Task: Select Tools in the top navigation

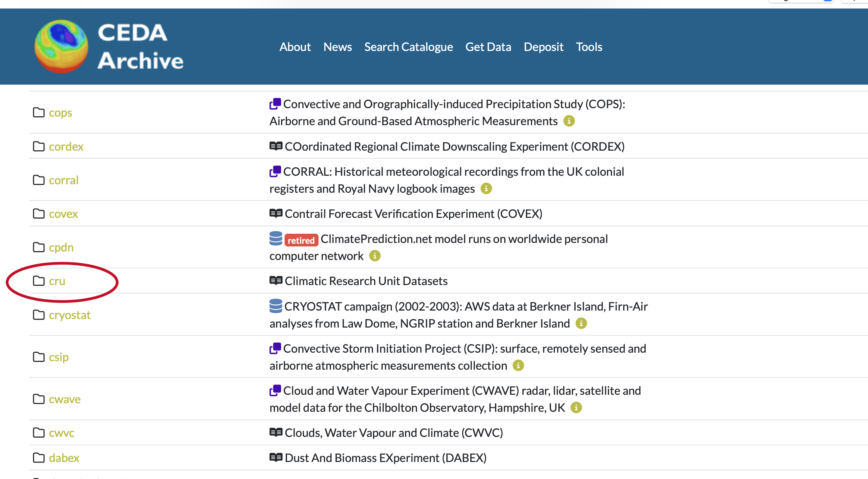Action: 589,47
